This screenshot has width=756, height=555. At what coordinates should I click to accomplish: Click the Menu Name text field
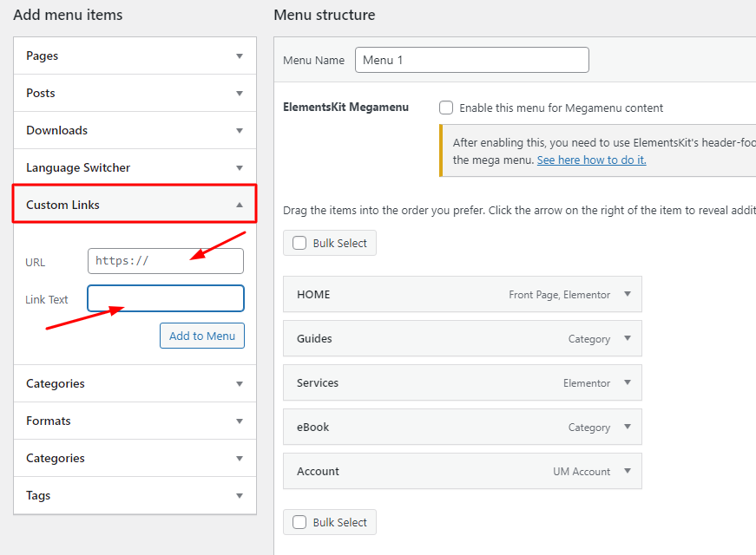(x=471, y=61)
